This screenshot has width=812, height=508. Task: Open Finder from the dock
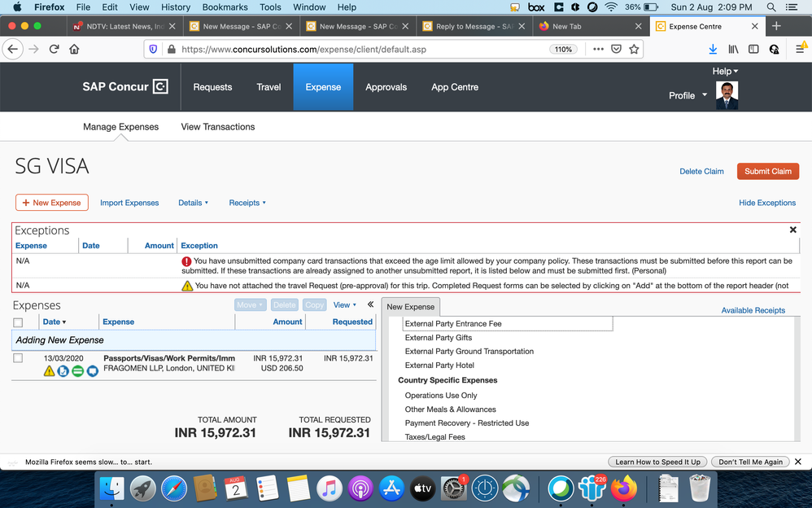click(111, 488)
